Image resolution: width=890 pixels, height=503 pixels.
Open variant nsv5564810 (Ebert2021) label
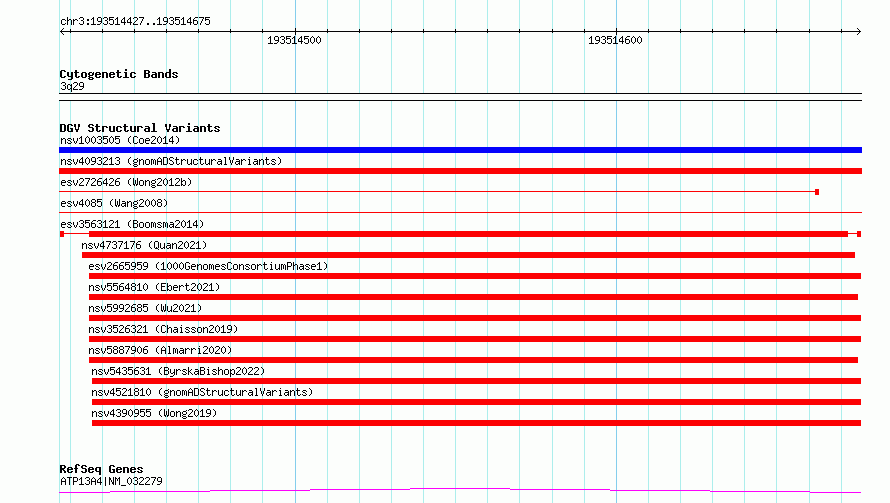coord(154,287)
